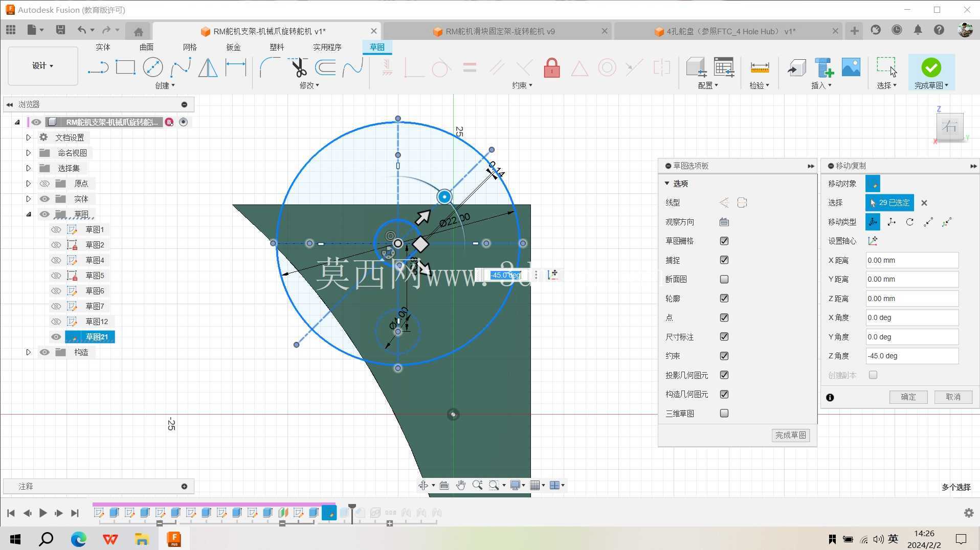Click the 取消 button in Move/Copy
Viewport: 980px width, 550px height.
pos(953,397)
